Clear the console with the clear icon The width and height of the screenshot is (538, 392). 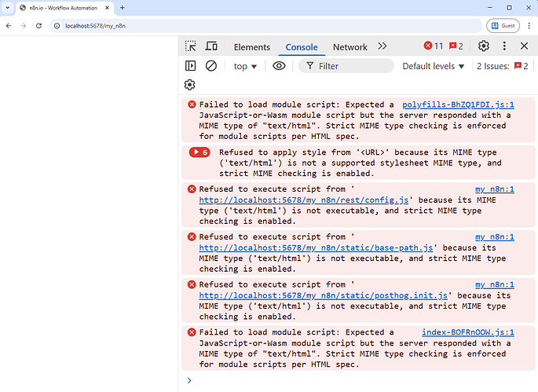click(211, 66)
